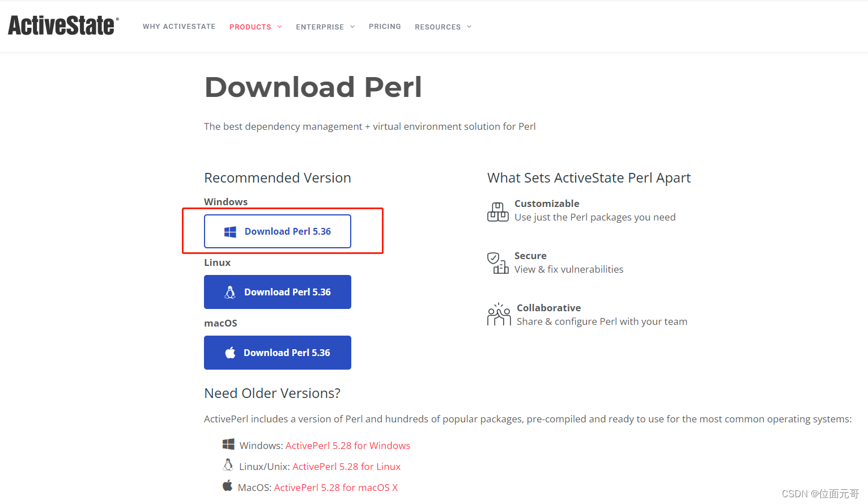The image size is (868, 504).
Task: Click the penguin icon next to Linux/Unix older version
Action: point(228,465)
